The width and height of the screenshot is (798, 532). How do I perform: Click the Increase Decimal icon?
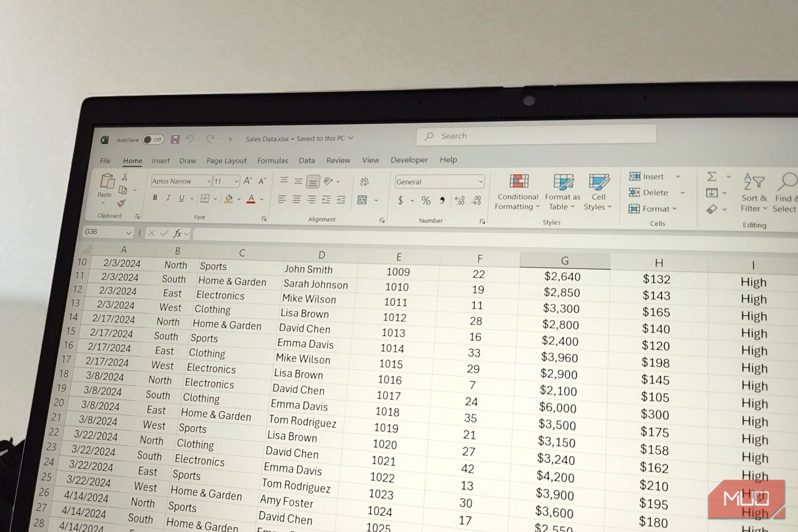click(x=460, y=199)
